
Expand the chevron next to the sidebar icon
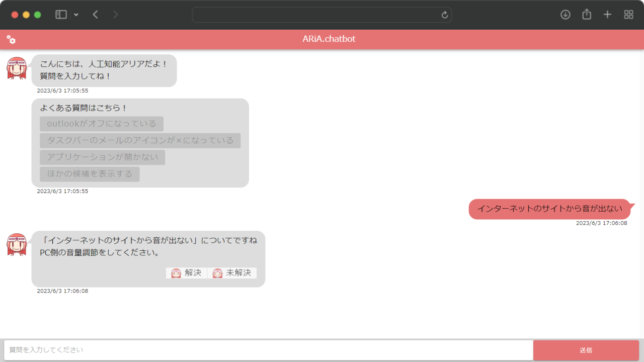click(x=76, y=15)
